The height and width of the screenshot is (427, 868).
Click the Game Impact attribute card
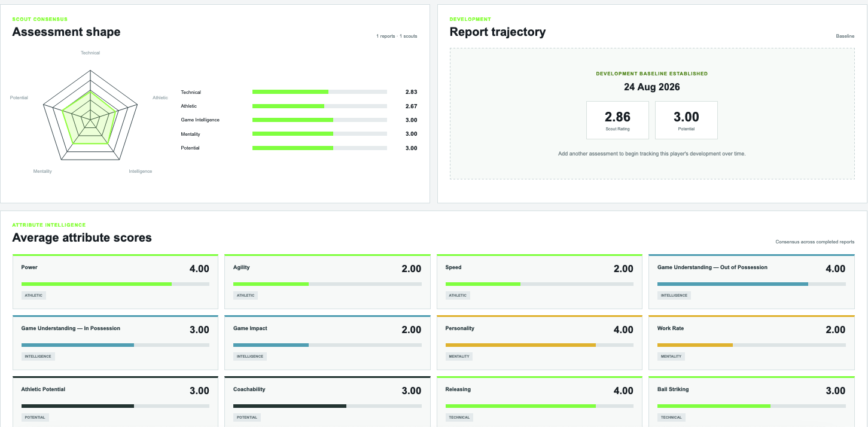(327, 342)
